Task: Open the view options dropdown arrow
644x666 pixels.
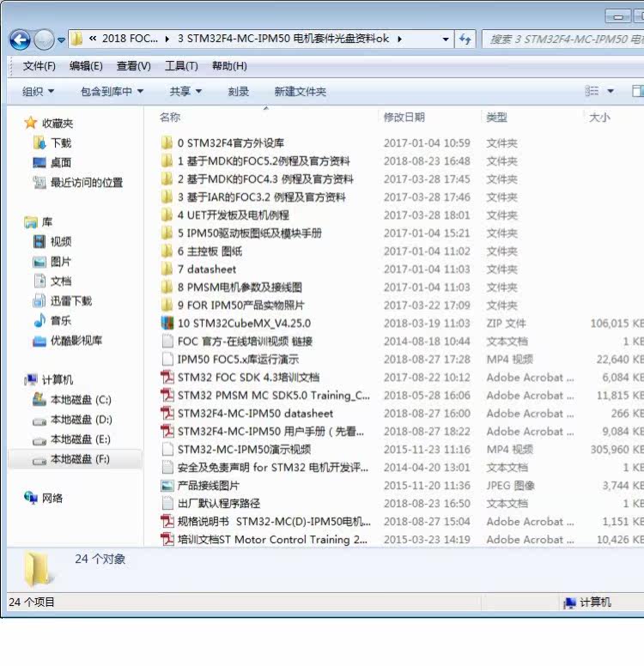Action: coord(611,91)
